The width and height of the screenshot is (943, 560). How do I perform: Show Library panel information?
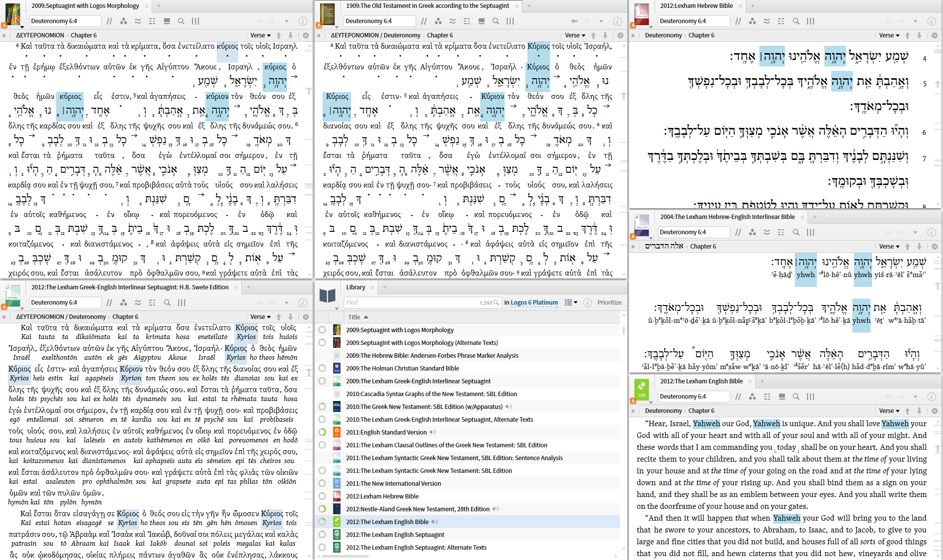tap(587, 303)
